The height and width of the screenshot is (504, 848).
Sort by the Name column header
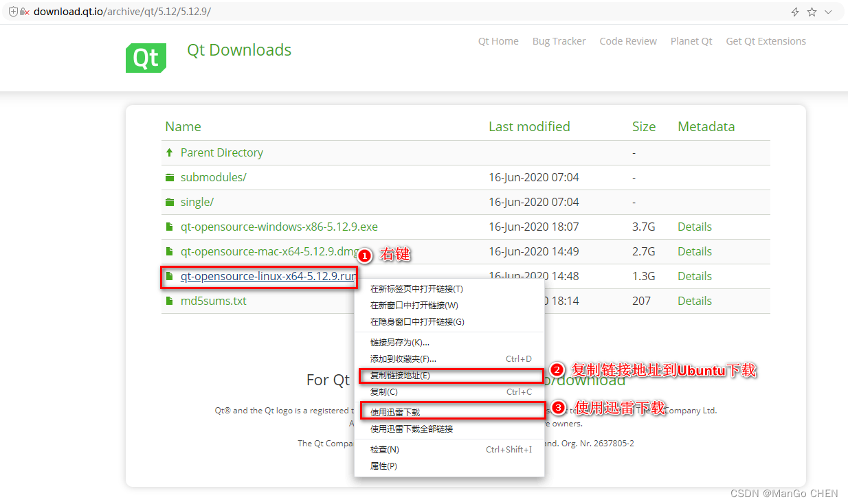pos(183,126)
